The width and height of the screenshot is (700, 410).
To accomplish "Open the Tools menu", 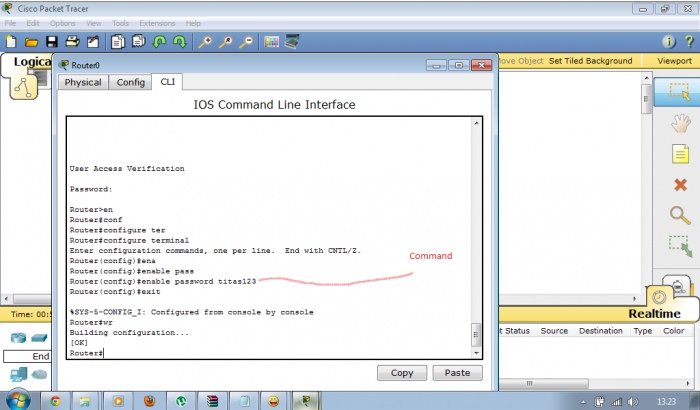I will pyautogui.click(x=120, y=23).
